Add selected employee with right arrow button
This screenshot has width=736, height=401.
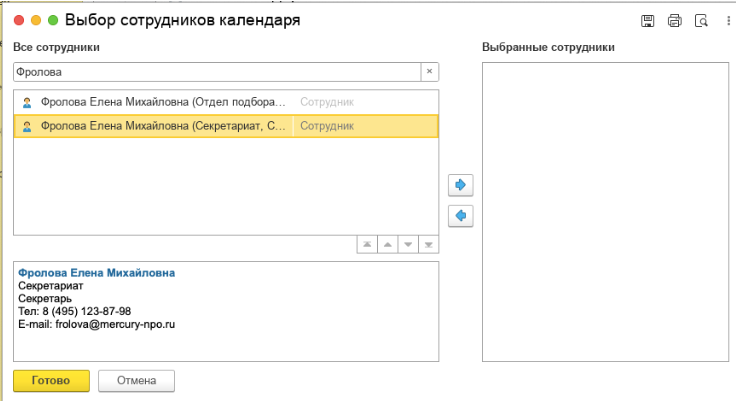[x=460, y=185]
